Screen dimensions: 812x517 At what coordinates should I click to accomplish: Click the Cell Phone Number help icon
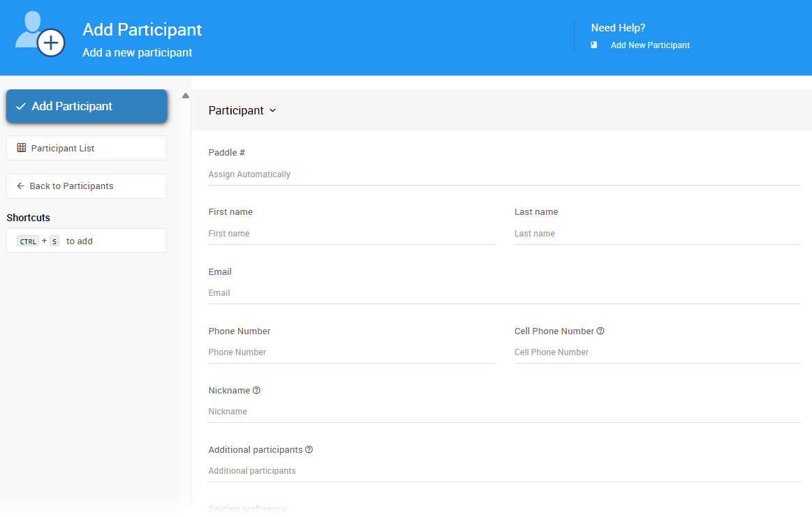pyautogui.click(x=600, y=331)
